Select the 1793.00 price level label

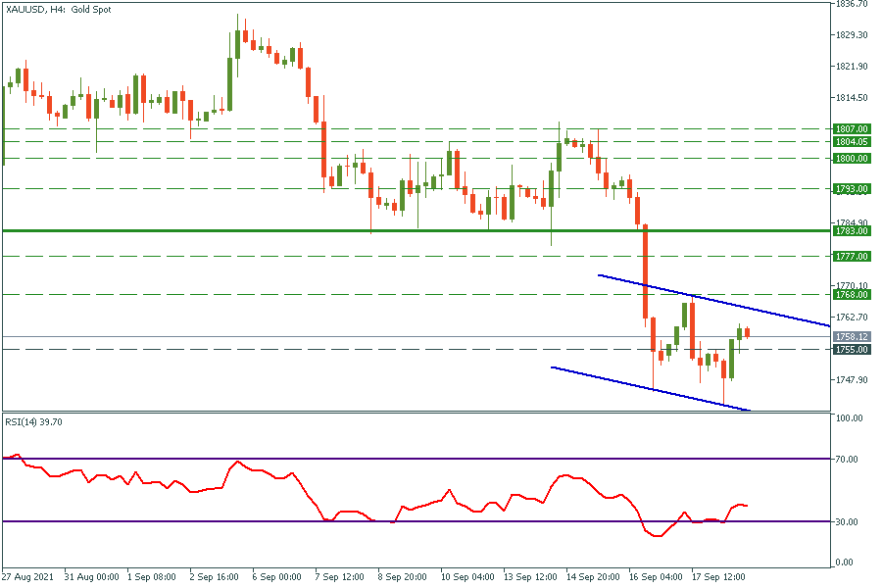point(851,189)
